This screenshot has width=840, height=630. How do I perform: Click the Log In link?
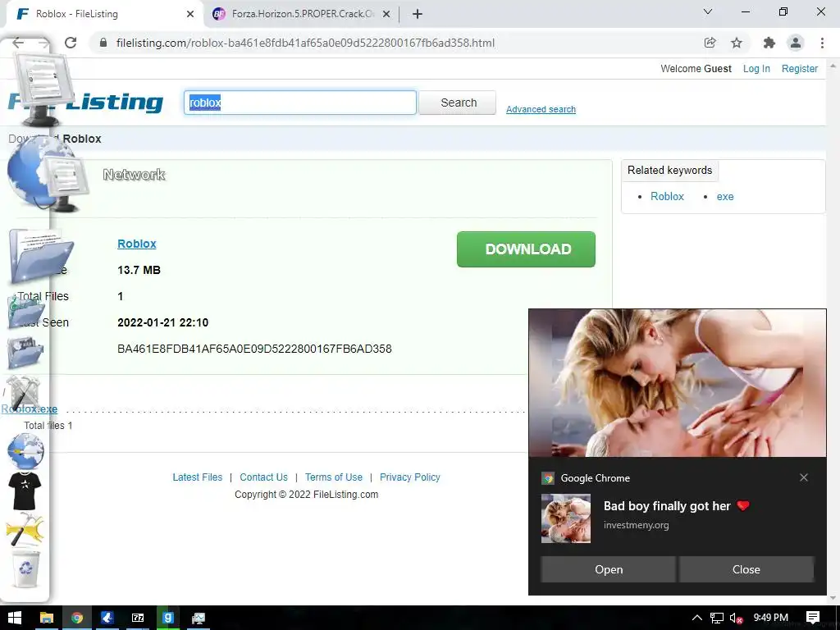756,69
